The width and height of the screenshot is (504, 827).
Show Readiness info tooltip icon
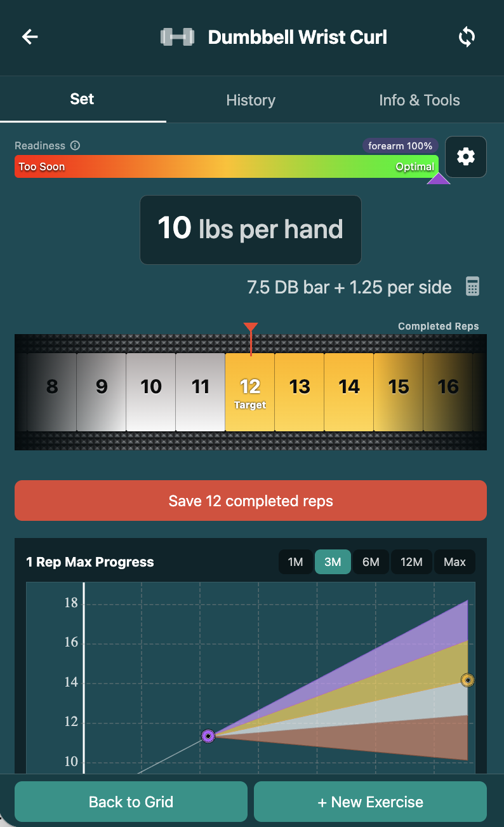tap(76, 145)
